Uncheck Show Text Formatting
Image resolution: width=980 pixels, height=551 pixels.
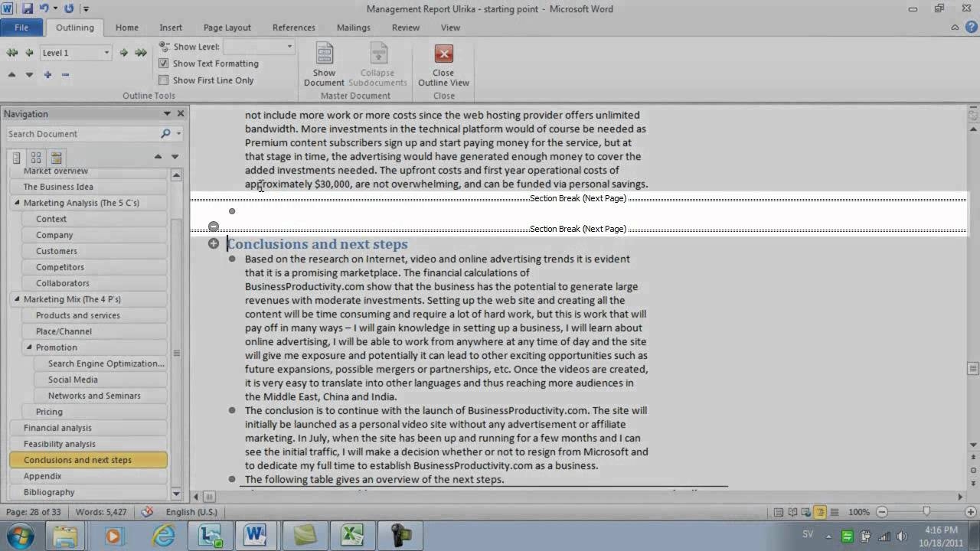click(x=164, y=64)
